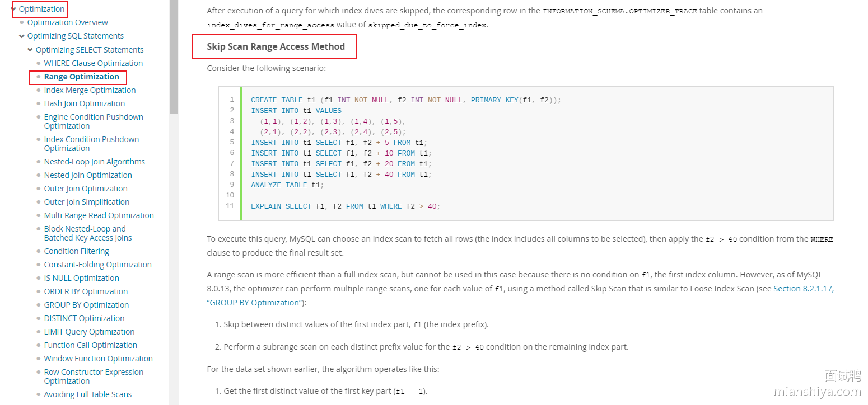The image size is (868, 405).
Task: Go to ORDER BY Optimization
Action: [86, 291]
